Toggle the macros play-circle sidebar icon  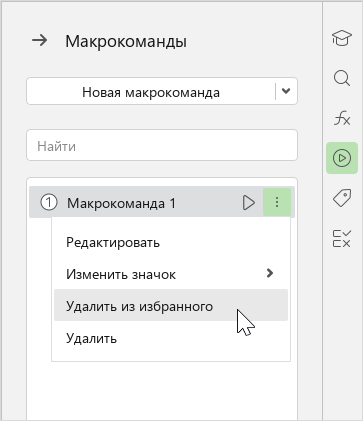coord(342,158)
